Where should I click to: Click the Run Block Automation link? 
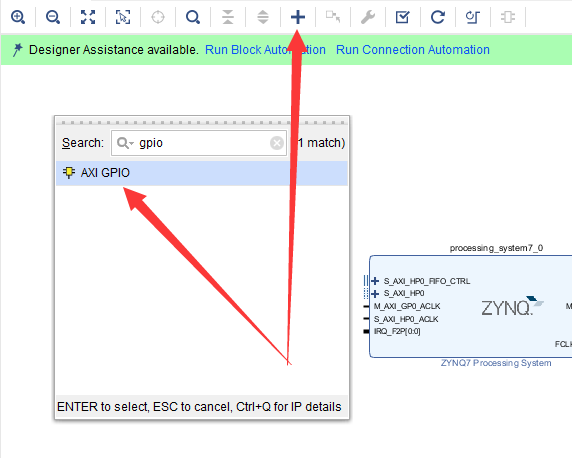pyautogui.click(x=265, y=50)
